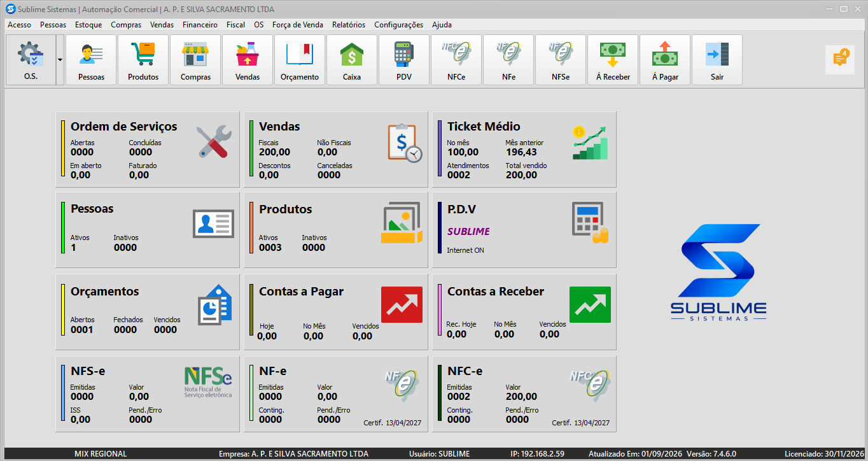Click the Ticket Médio card title
The width and height of the screenshot is (868, 461).
pyautogui.click(x=484, y=127)
